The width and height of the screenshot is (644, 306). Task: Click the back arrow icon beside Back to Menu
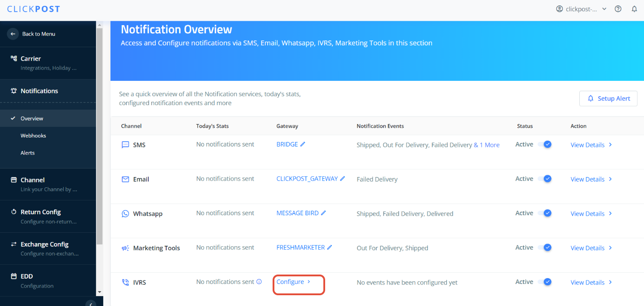tap(13, 34)
